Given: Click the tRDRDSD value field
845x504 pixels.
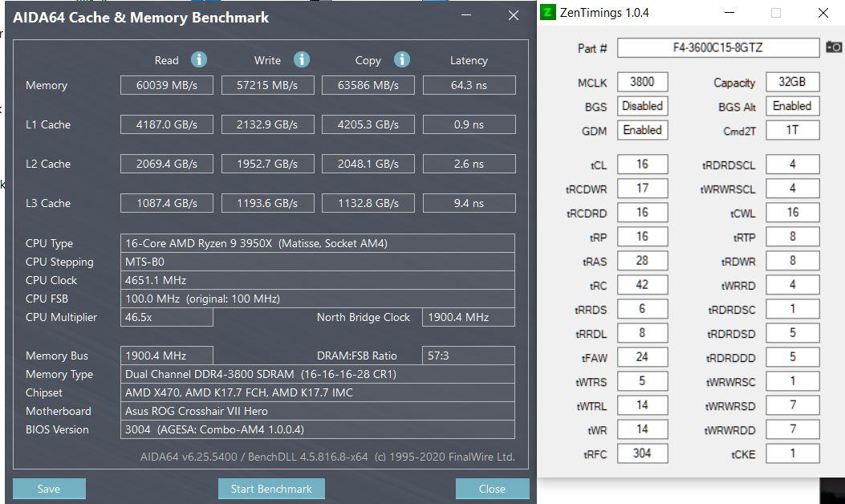Looking at the screenshot, I should pyautogui.click(x=792, y=332).
